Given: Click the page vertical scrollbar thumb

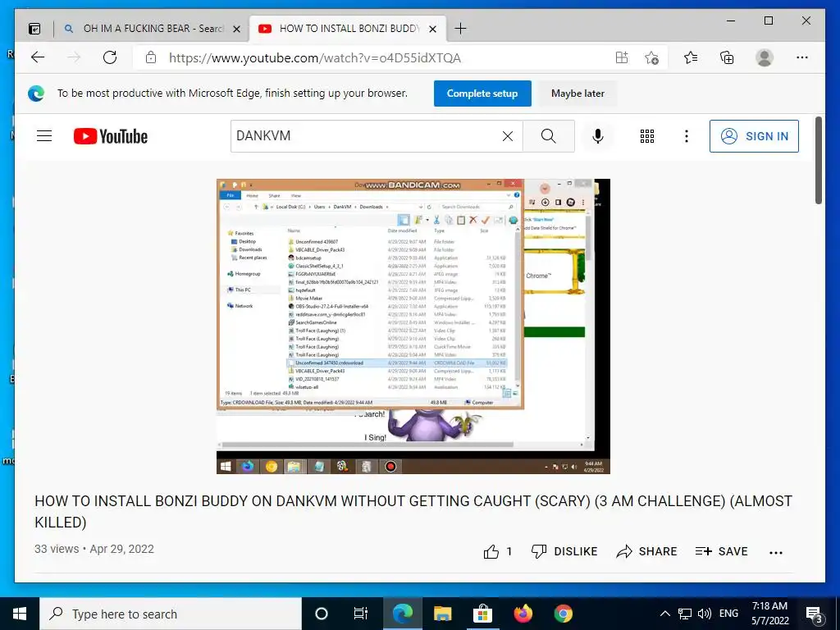Looking at the screenshot, I should tap(819, 160).
